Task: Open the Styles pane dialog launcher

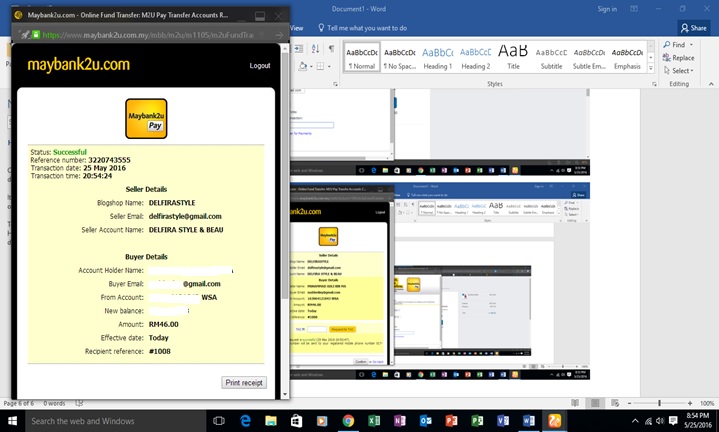Action: 654,84
